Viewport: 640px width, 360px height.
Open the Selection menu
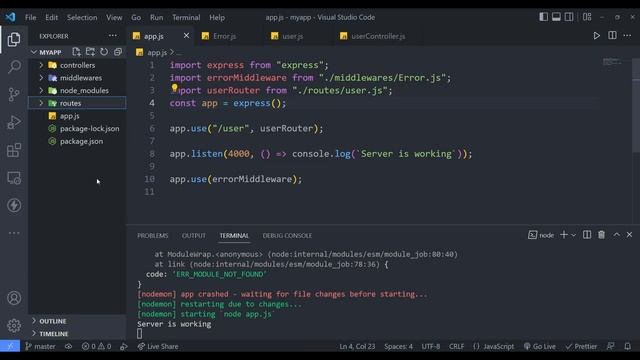click(82, 17)
